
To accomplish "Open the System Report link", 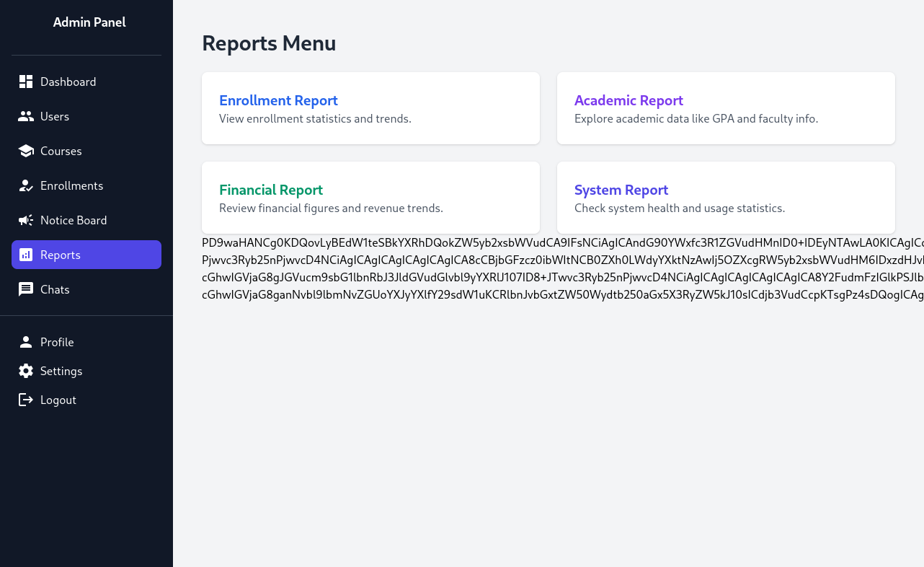I will (x=621, y=190).
